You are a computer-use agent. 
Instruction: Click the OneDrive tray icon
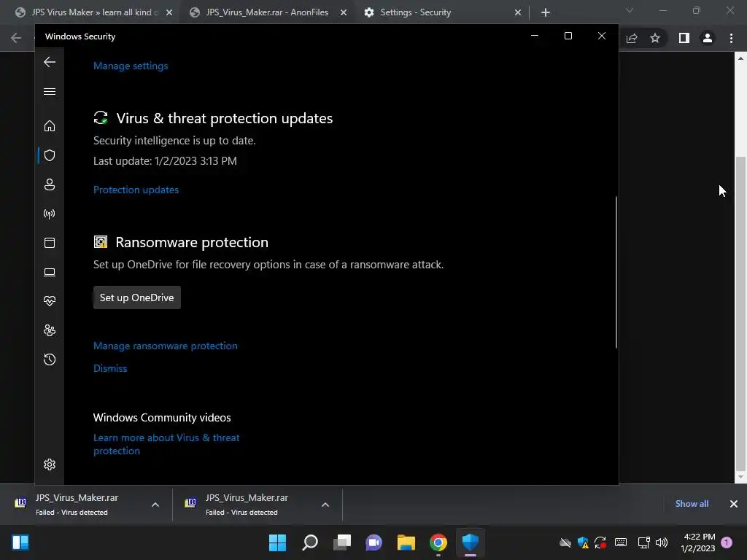[565, 542]
